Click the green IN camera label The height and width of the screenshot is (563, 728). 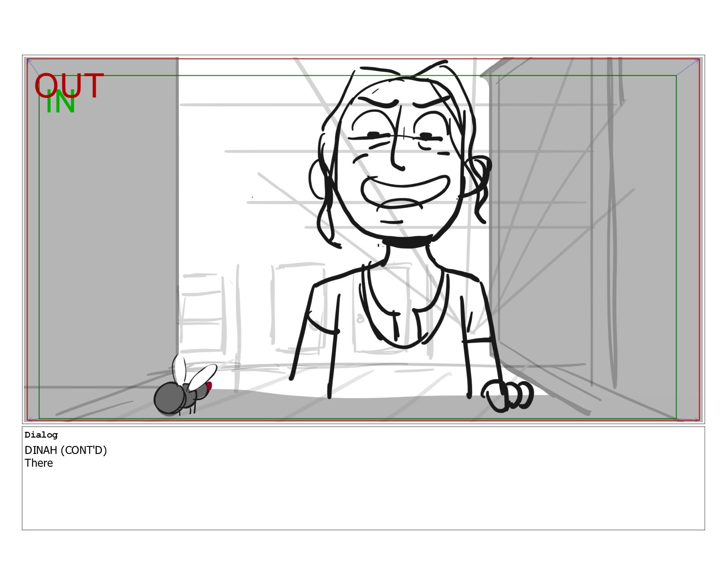(x=60, y=102)
